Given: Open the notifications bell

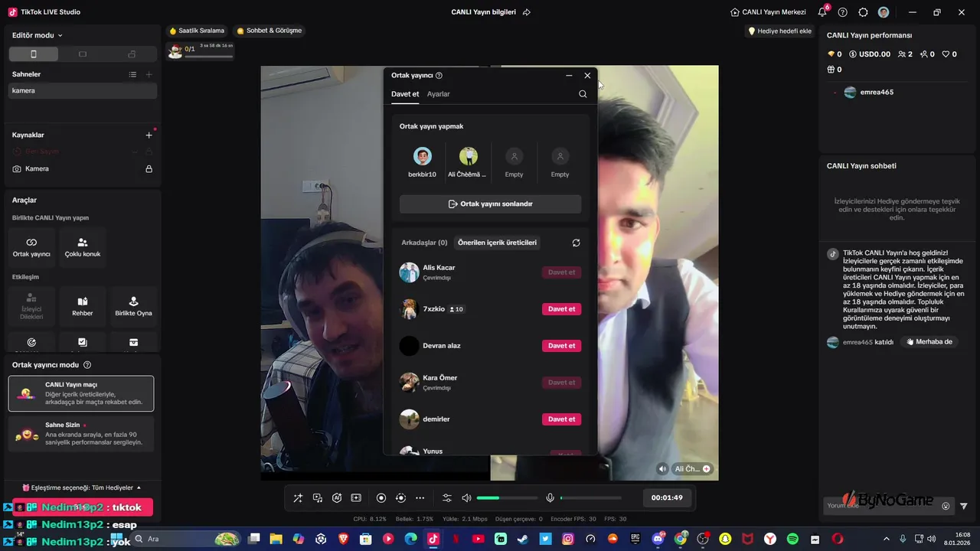Looking at the screenshot, I should [822, 12].
